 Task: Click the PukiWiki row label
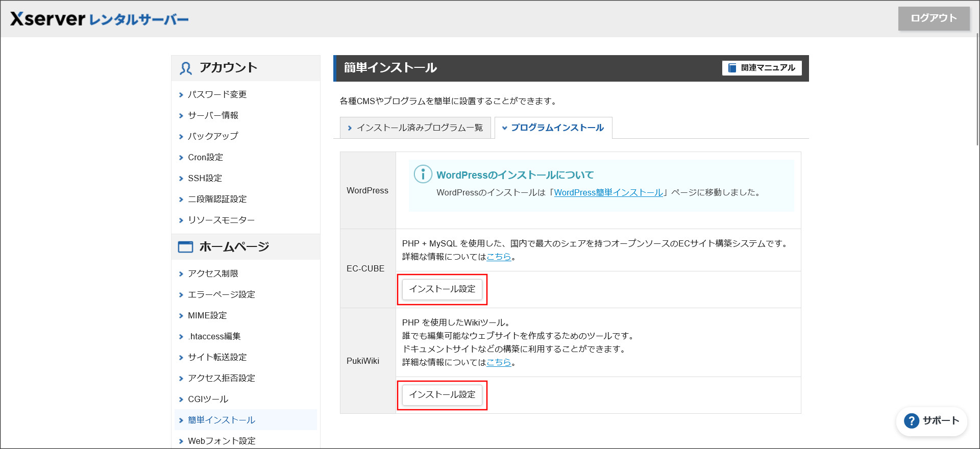pos(363,361)
